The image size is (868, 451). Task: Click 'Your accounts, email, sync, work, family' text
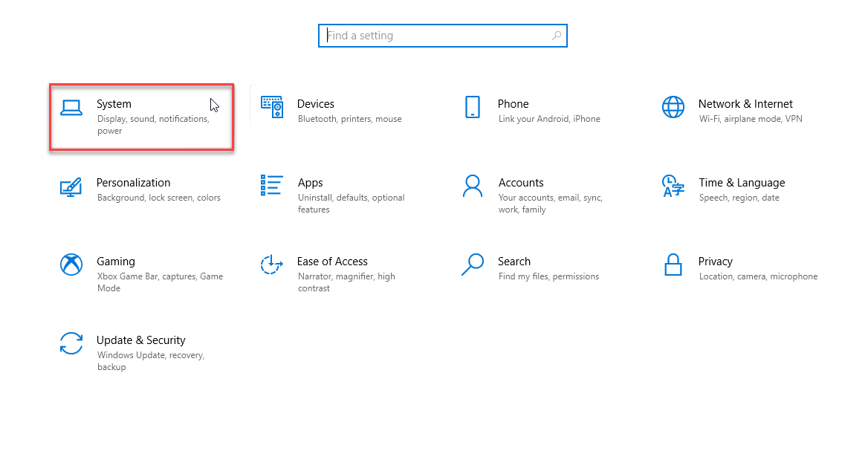pos(550,204)
